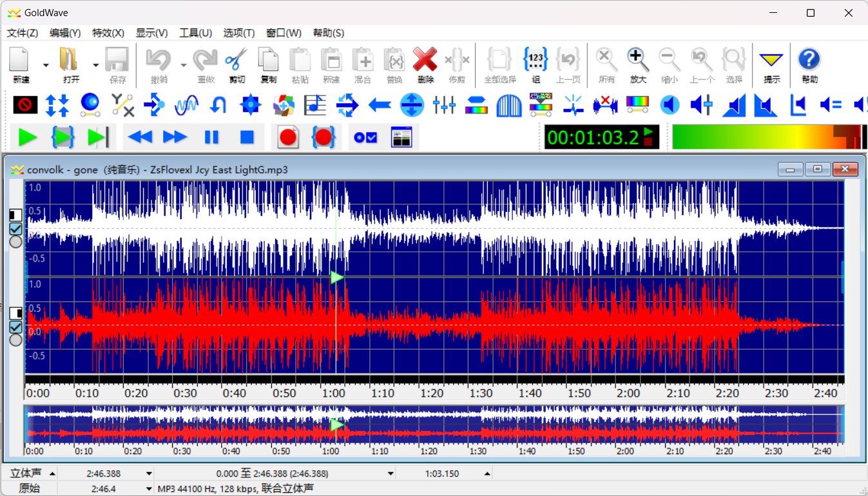The height and width of the screenshot is (496, 868).
Task: Start recording with the red record button
Action: coord(288,137)
